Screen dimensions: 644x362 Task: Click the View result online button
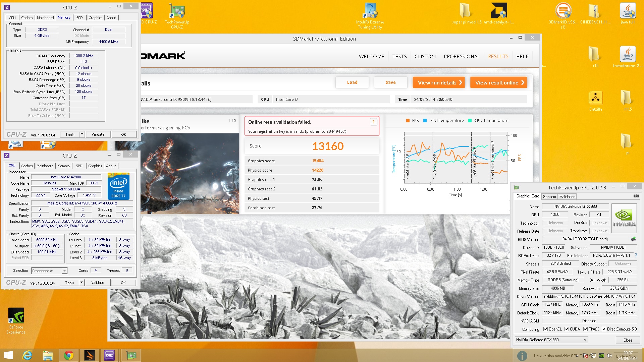[498, 82]
